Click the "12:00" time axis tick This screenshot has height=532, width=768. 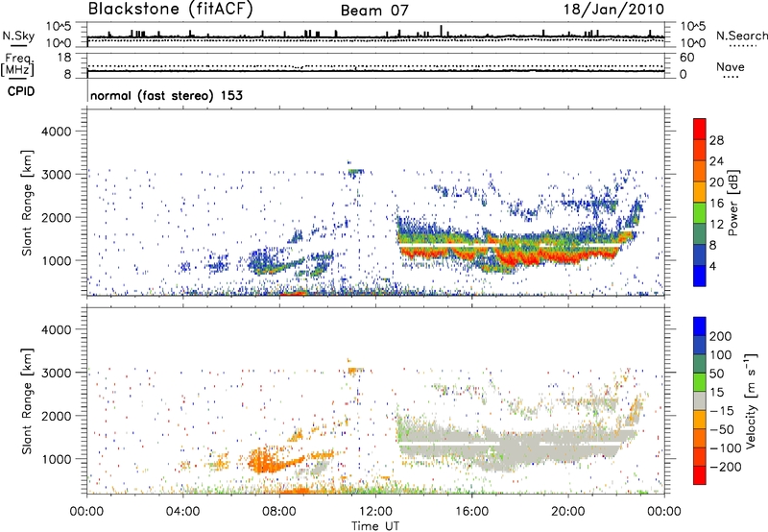[375, 512]
